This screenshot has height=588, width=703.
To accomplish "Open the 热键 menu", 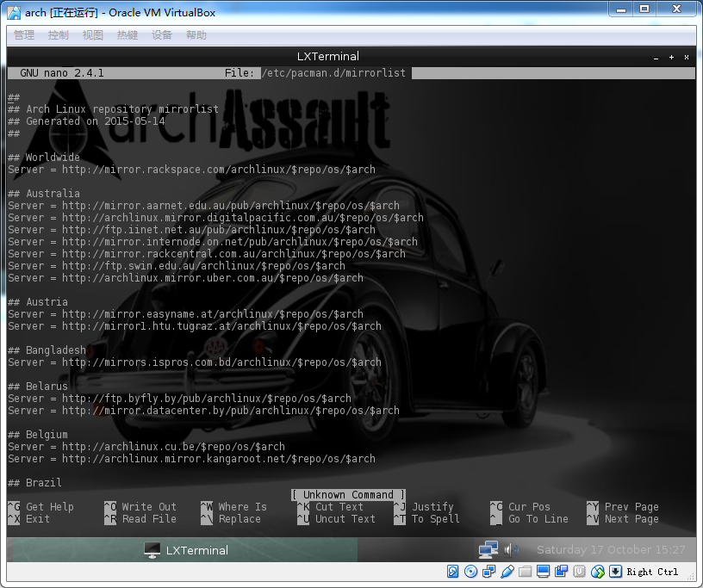I will [128, 35].
